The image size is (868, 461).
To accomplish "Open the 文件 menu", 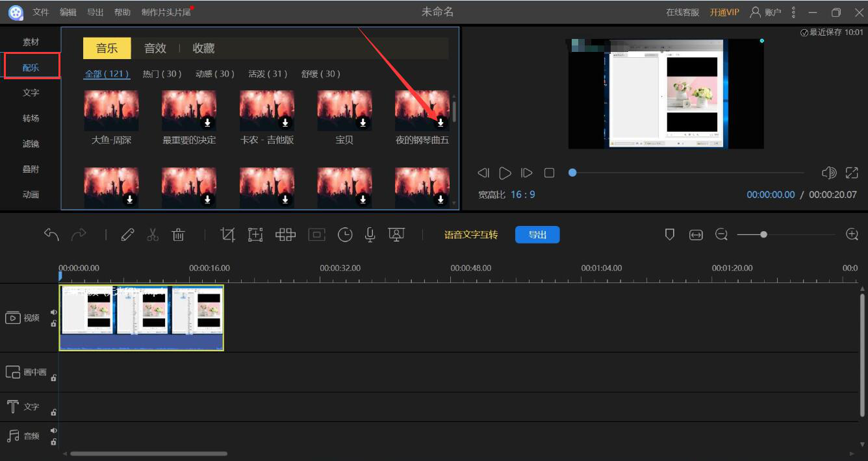I will click(x=41, y=12).
